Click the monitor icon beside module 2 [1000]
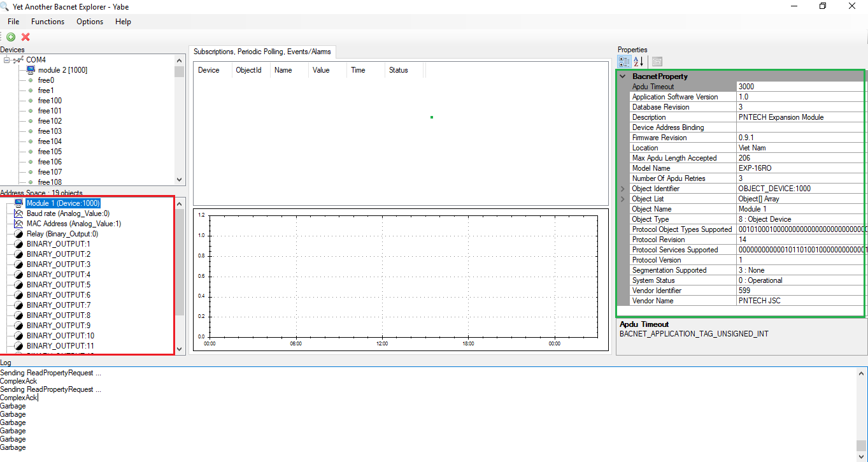Image resolution: width=868 pixels, height=462 pixels. point(31,70)
